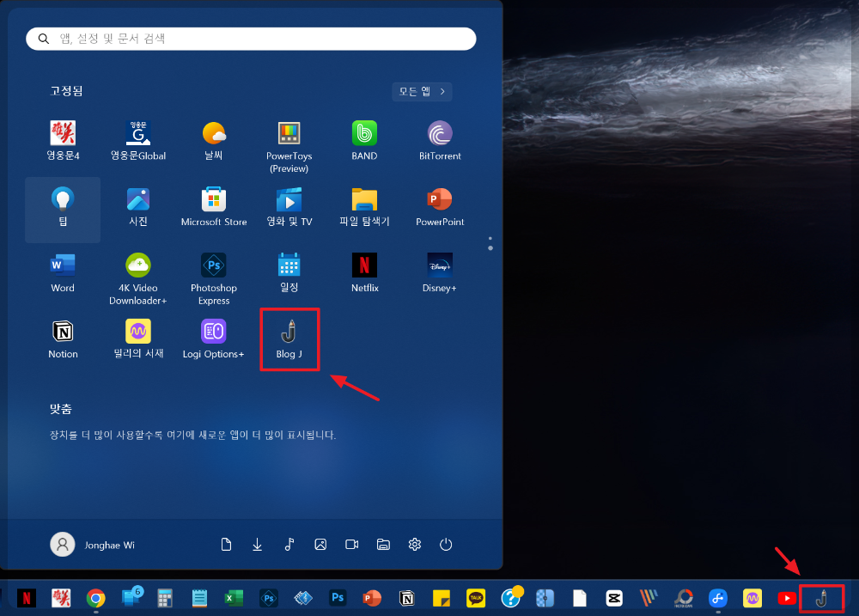This screenshot has width=859, height=616.
Task: Open the Downloads folder shortcut icon
Action: pyautogui.click(x=258, y=544)
